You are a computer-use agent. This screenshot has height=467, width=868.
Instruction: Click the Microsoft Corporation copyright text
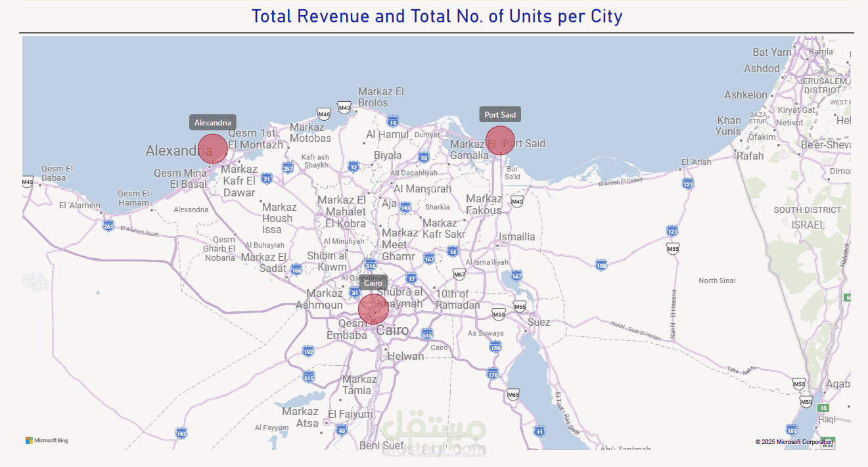click(x=794, y=442)
